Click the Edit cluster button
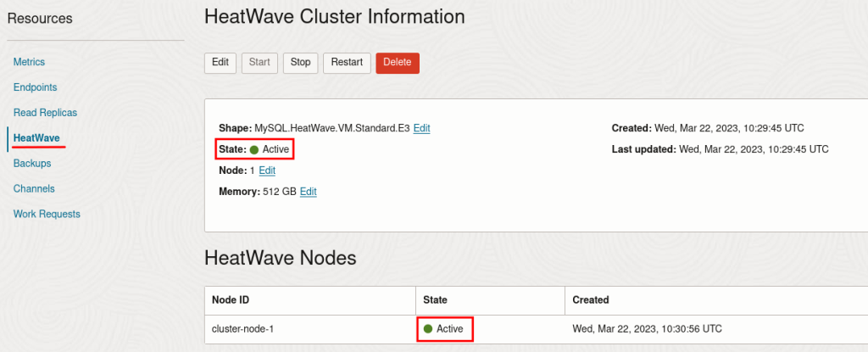 (220, 63)
